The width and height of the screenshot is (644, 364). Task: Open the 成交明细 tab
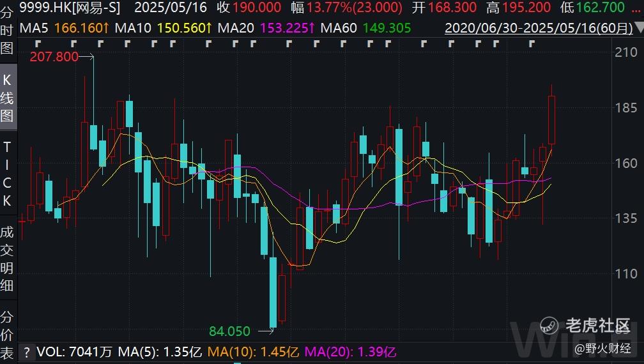point(7,258)
